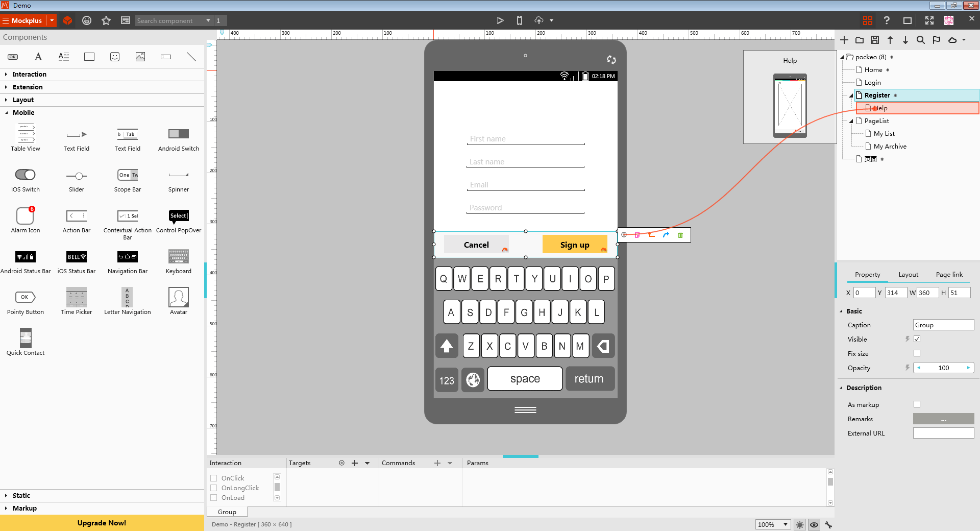This screenshot has height=531, width=980.
Task: Toggle the Visible checkbox
Action: point(917,339)
